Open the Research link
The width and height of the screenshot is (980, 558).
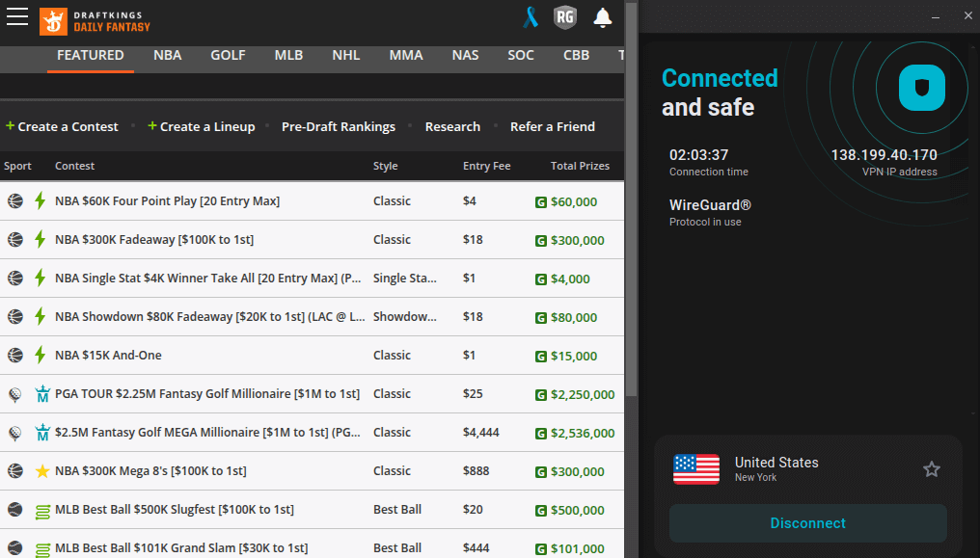[453, 126]
